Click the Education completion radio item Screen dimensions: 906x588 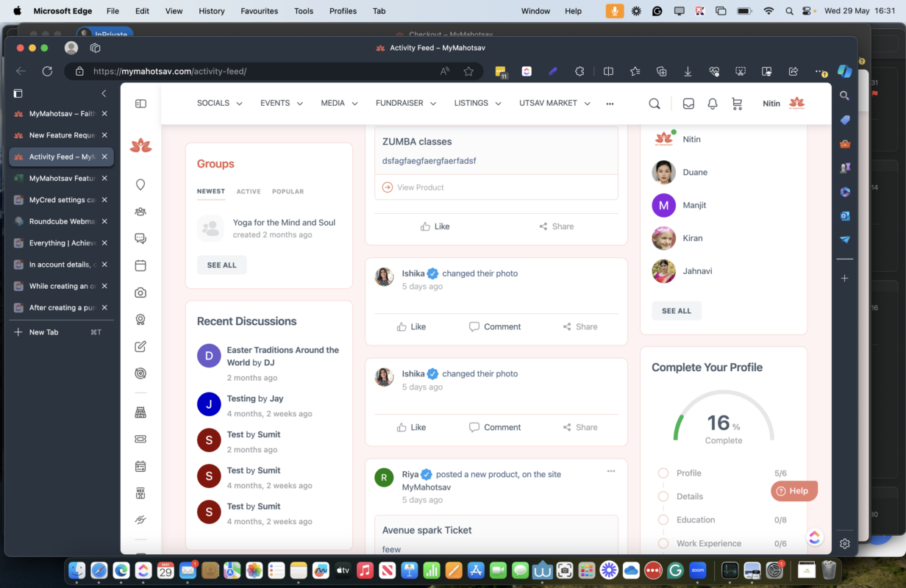(663, 520)
